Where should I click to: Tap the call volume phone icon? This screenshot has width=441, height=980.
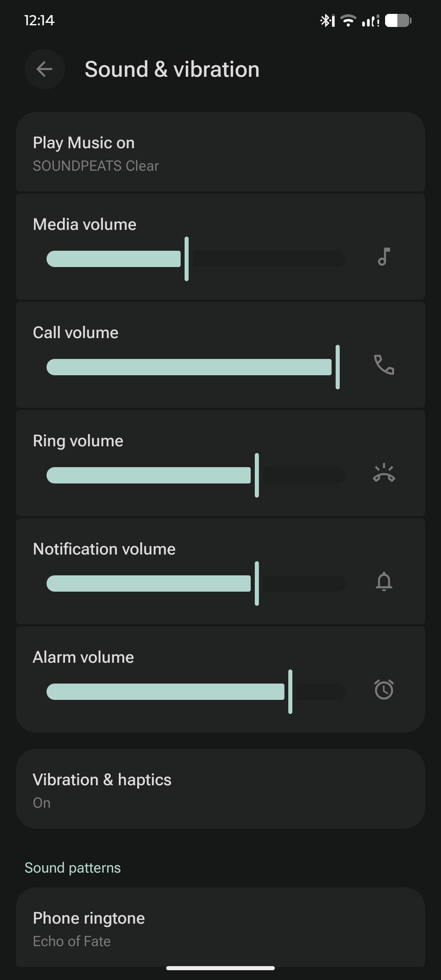pyautogui.click(x=384, y=365)
